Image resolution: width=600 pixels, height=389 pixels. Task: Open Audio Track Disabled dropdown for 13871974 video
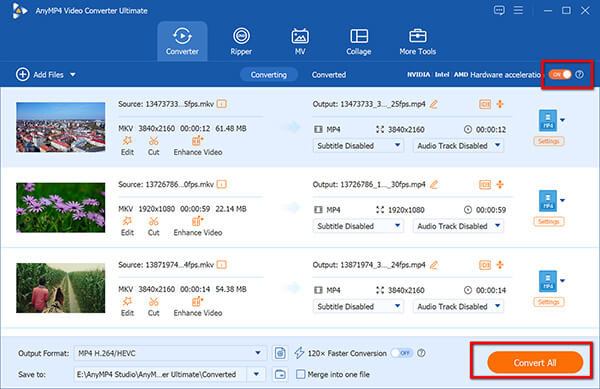(x=458, y=306)
